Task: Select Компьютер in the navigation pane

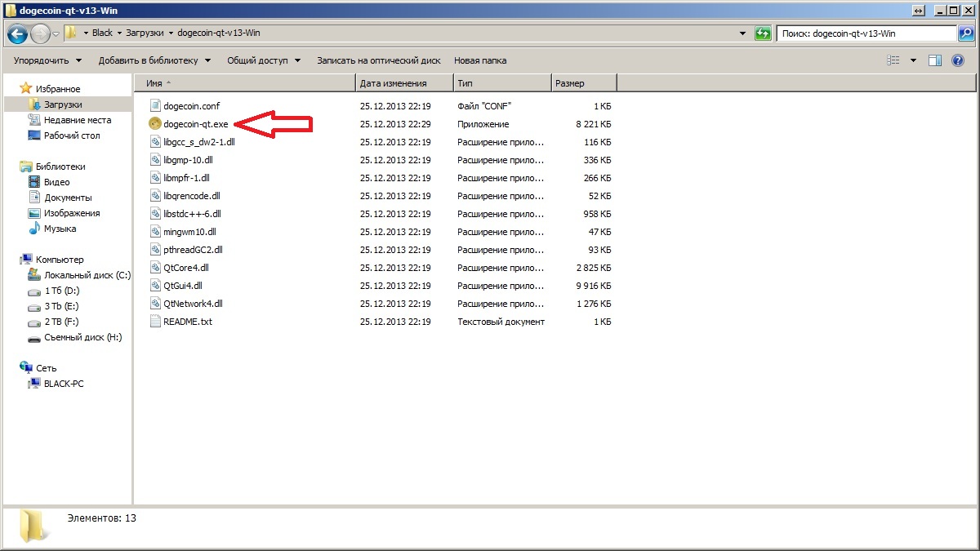Action: coord(60,260)
